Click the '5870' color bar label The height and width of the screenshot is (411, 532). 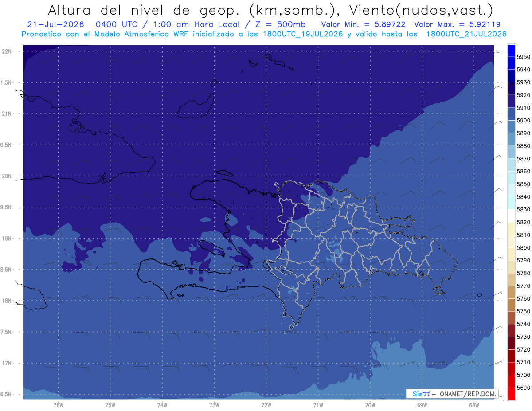click(x=523, y=159)
